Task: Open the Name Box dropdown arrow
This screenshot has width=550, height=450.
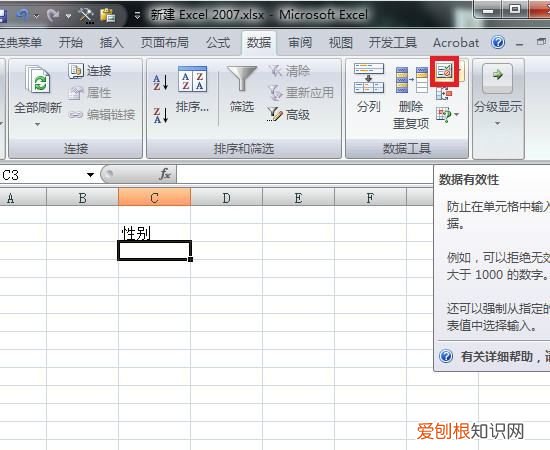Action: [90, 175]
